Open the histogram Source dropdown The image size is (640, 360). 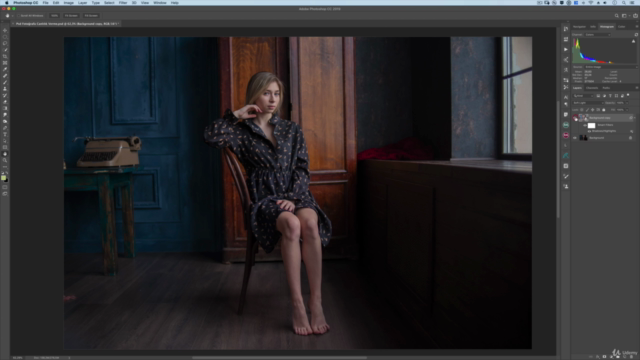click(x=611, y=67)
